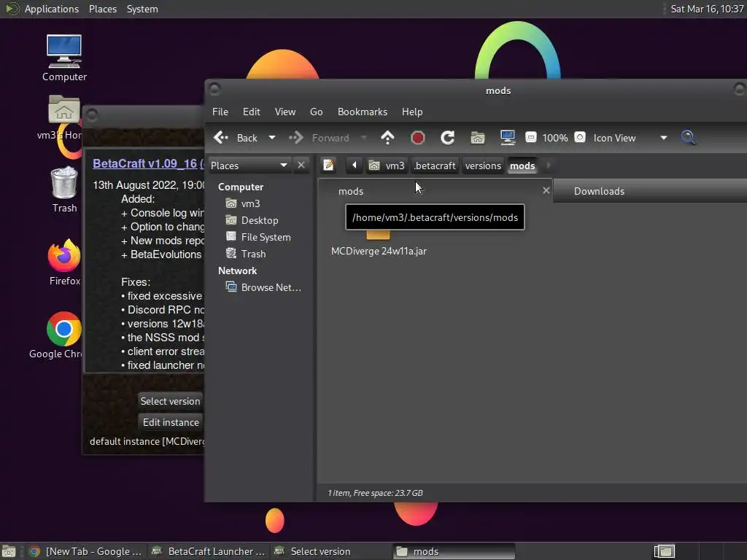The image size is (747, 560).
Task: Switch to BetaCraft Launcher taskbar window
Action: tap(208, 551)
